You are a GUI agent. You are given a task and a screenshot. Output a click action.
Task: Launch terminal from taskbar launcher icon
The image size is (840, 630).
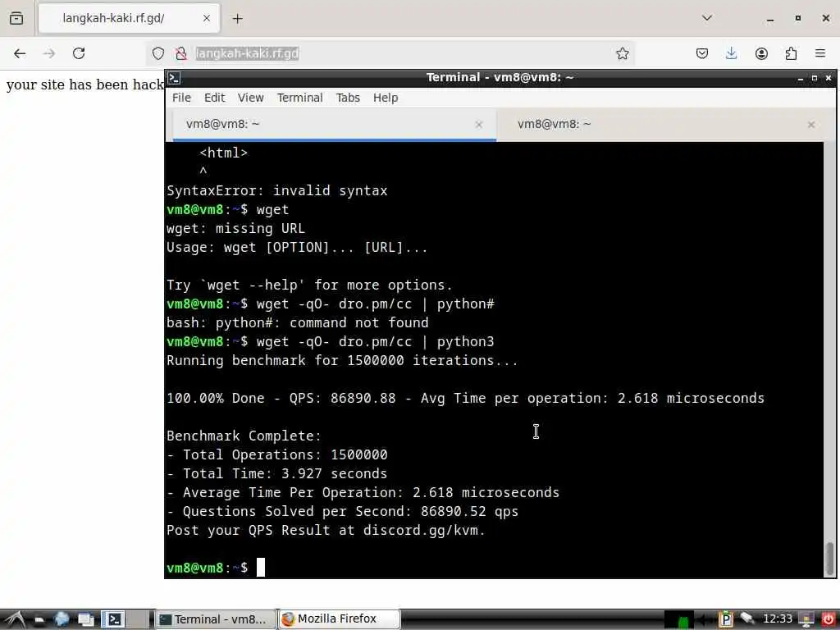point(114,619)
